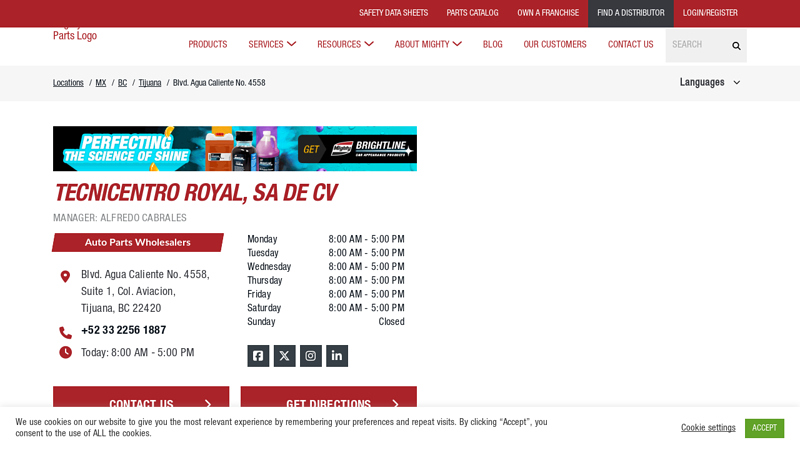Open the Facebook social icon
Viewport: 800px width, 450px height.
(258, 356)
